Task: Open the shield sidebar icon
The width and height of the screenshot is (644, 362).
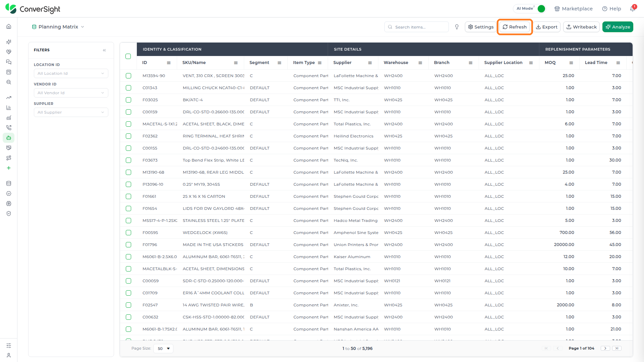Action: point(9,214)
